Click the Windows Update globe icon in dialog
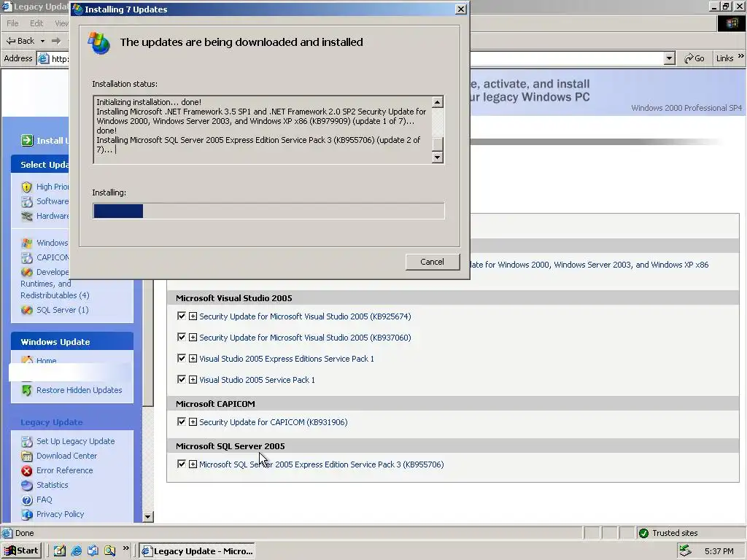The height and width of the screenshot is (560, 747). [x=99, y=43]
